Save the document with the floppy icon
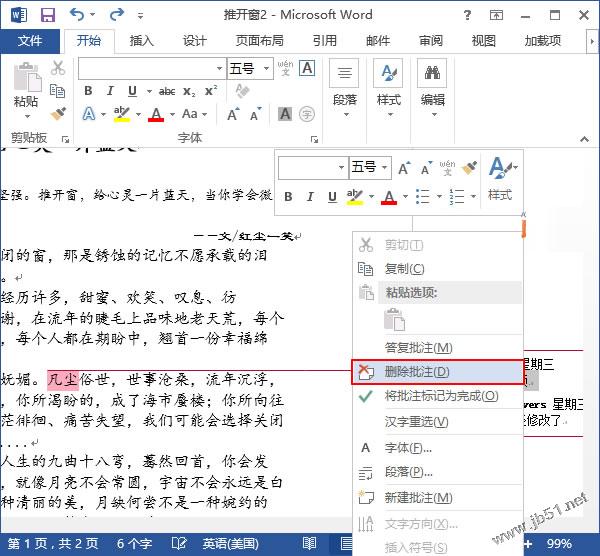This screenshot has height=556, width=600. [x=48, y=15]
